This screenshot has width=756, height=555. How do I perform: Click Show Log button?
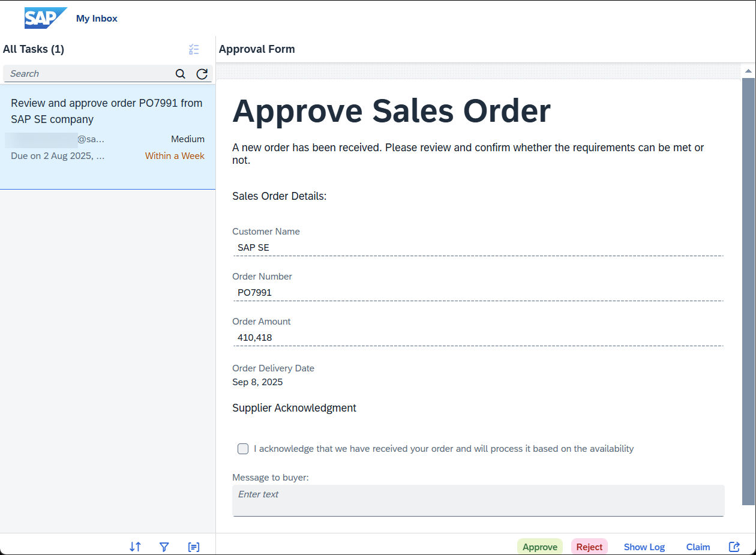click(644, 547)
